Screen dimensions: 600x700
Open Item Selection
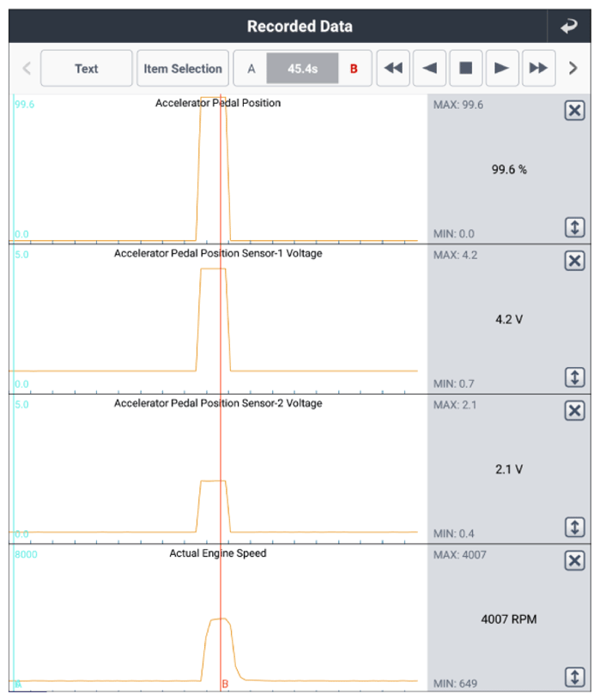[x=183, y=69]
